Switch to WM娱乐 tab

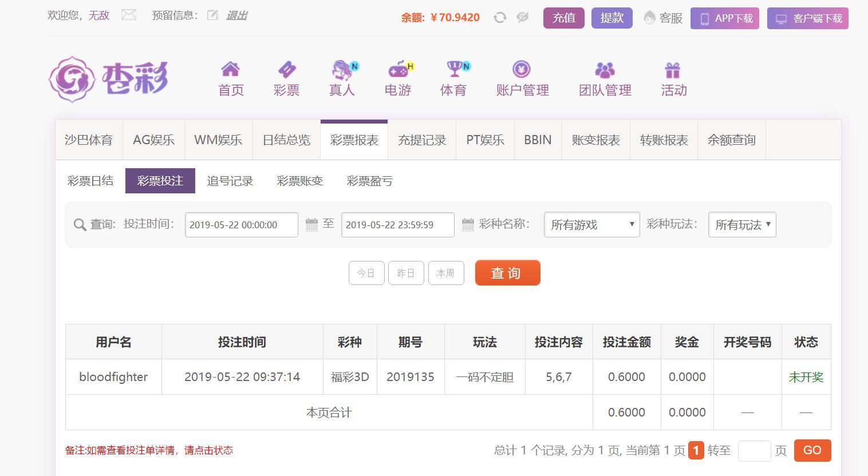pyautogui.click(x=218, y=140)
